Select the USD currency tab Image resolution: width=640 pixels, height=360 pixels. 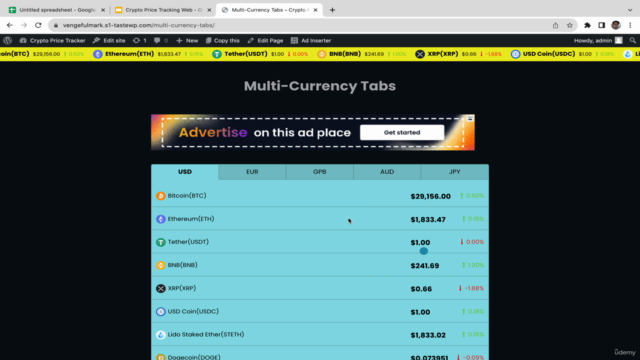coord(185,172)
